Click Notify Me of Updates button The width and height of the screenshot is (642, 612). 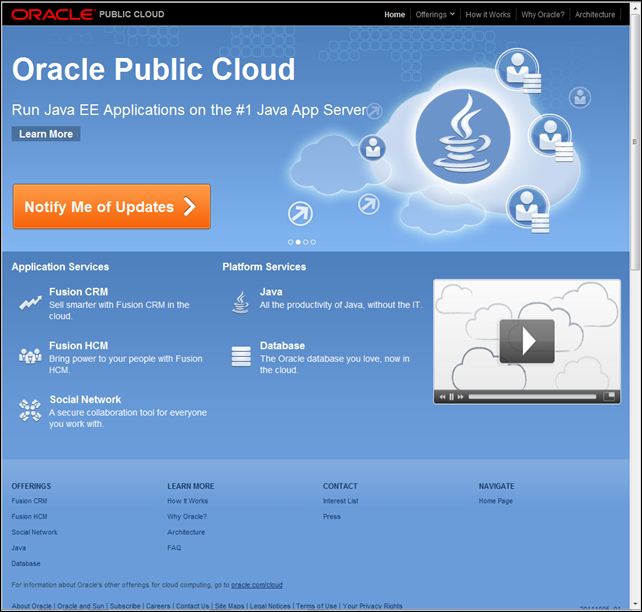click(x=112, y=206)
